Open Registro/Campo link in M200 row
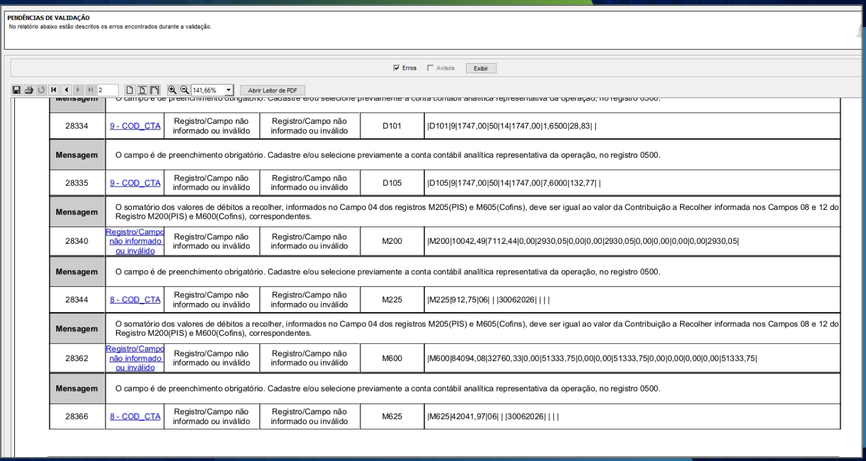The image size is (866, 461). pyautogui.click(x=135, y=241)
